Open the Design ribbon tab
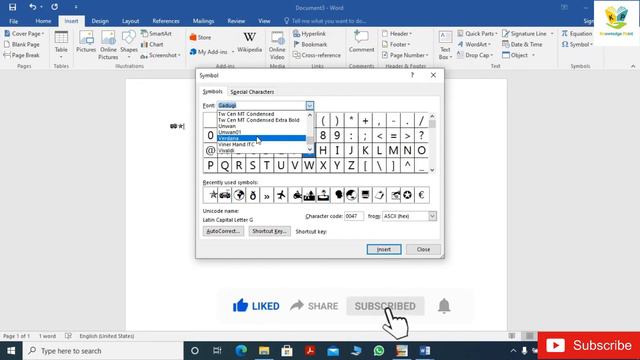The width and height of the screenshot is (640, 360). pos(100,21)
